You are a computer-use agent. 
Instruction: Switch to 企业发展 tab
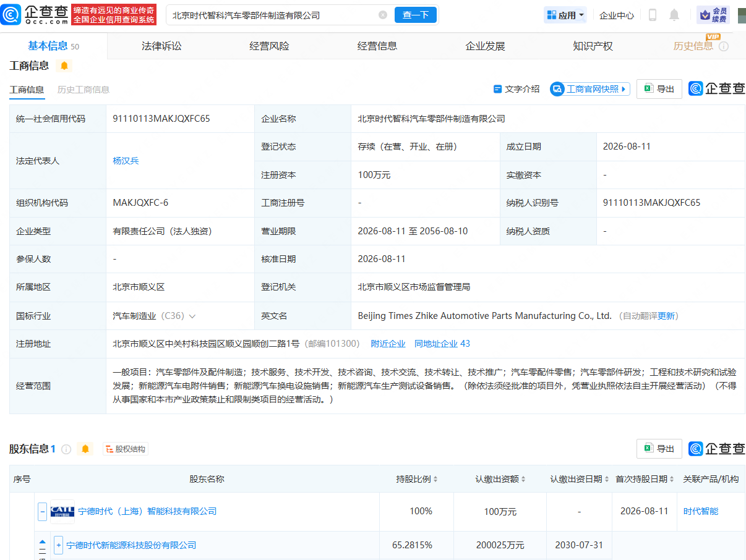(485, 46)
